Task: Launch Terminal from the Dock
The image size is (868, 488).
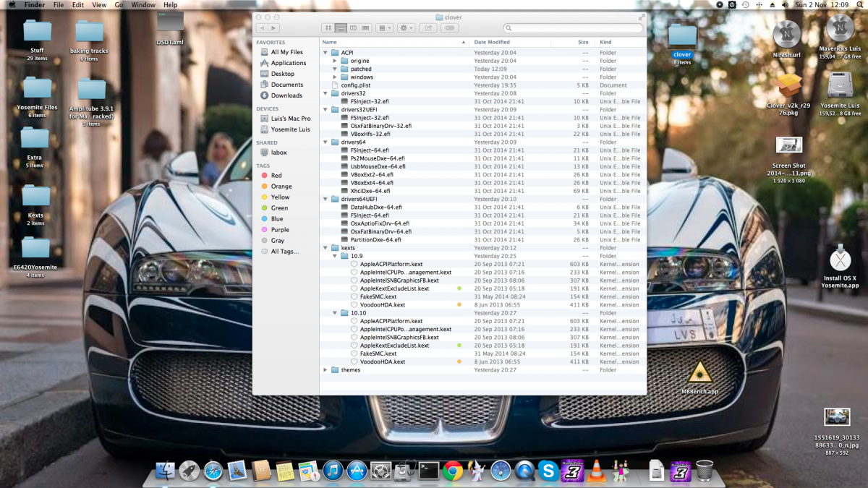Action: tap(429, 471)
